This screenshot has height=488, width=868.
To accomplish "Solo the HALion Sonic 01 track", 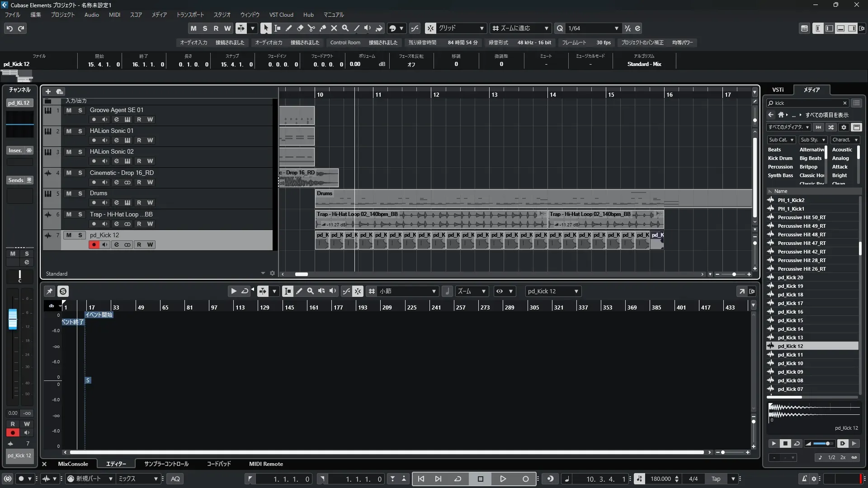I will 80,131.
